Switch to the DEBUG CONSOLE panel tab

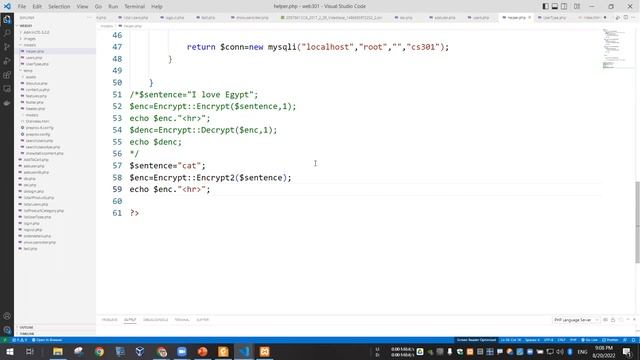(156, 320)
